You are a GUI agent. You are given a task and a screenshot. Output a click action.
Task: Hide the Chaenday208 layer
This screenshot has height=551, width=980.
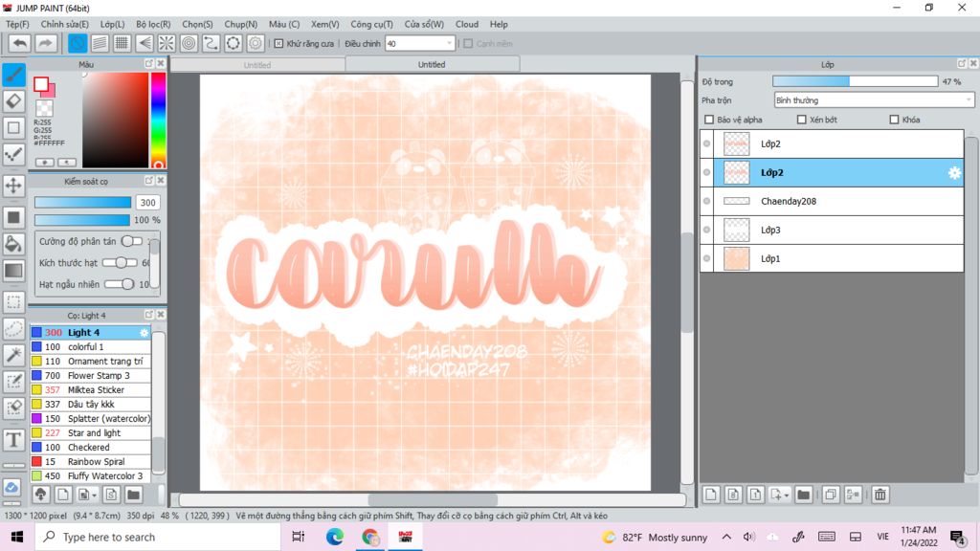pos(707,201)
